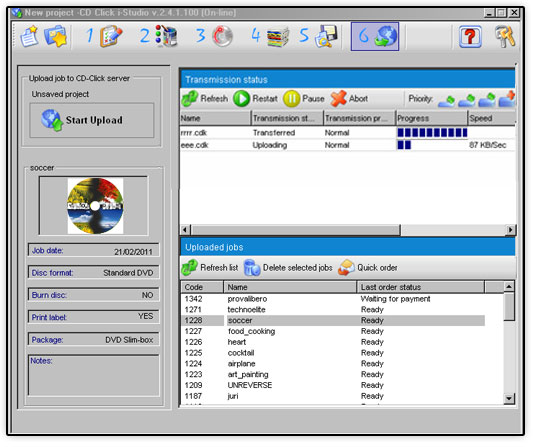Click second priority cloud icon
Viewport: 533px width, 447px height.
[467, 100]
